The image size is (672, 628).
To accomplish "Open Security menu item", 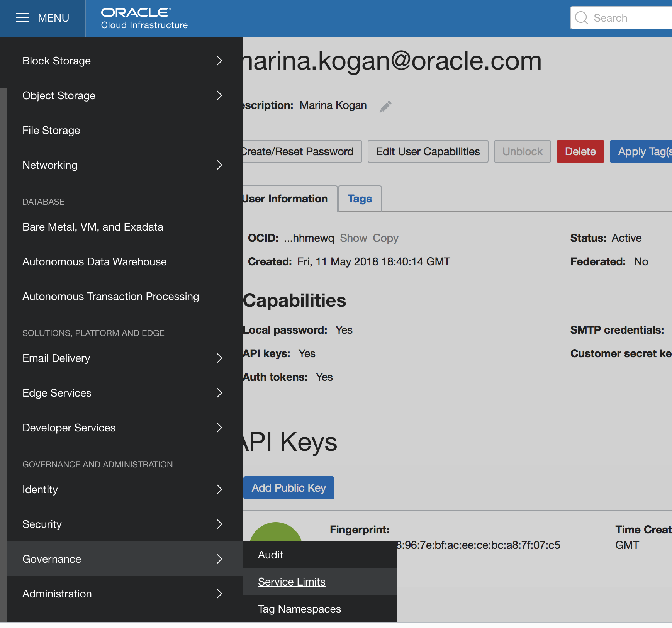I will [125, 524].
